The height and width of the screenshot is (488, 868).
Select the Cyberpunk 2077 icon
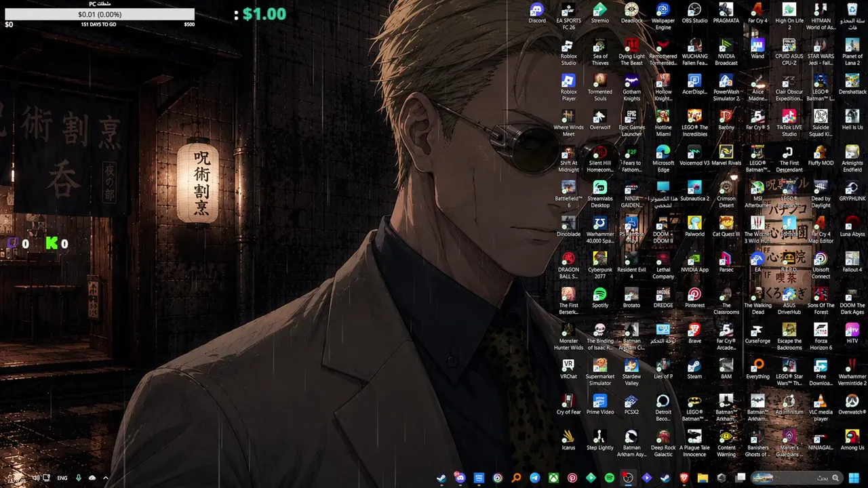point(600,266)
